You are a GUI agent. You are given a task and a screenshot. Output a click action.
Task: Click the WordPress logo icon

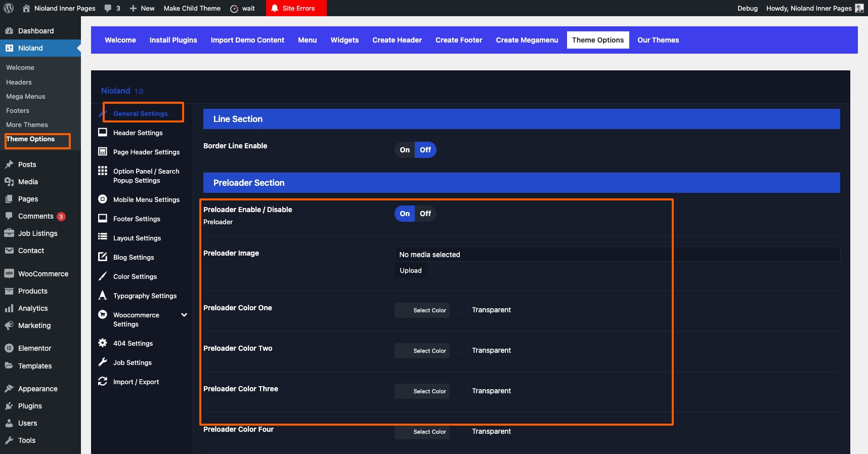click(9, 8)
